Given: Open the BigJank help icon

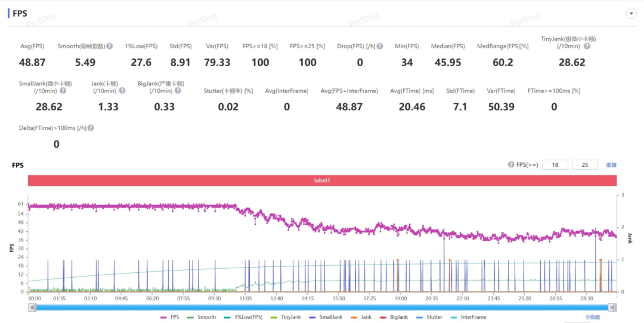Looking at the screenshot, I should (x=178, y=91).
